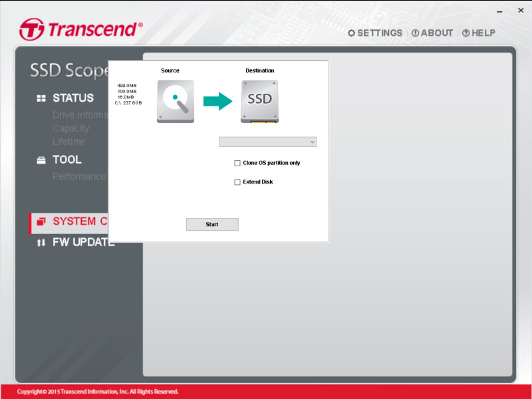Image resolution: width=532 pixels, height=399 pixels.
Task: Open SETTINGS via the gear icon
Action: coord(352,33)
